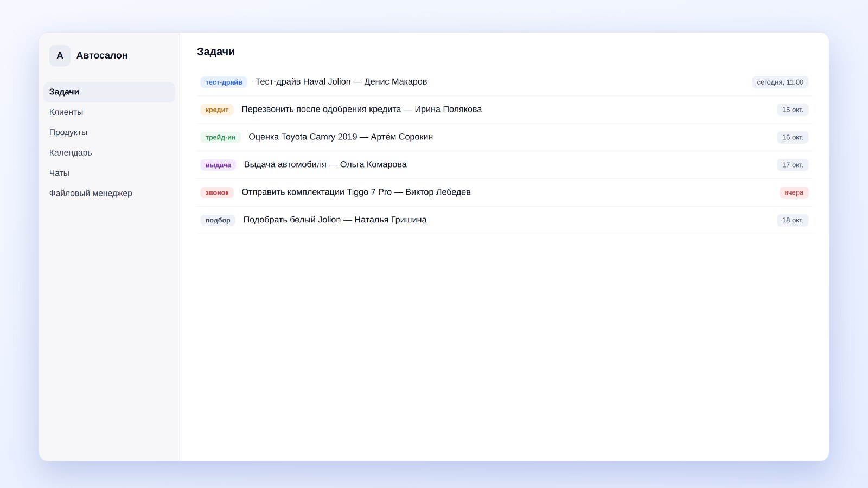This screenshot has height=488, width=868.
Task: Click the выдача tag badge
Action: pos(218,165)
